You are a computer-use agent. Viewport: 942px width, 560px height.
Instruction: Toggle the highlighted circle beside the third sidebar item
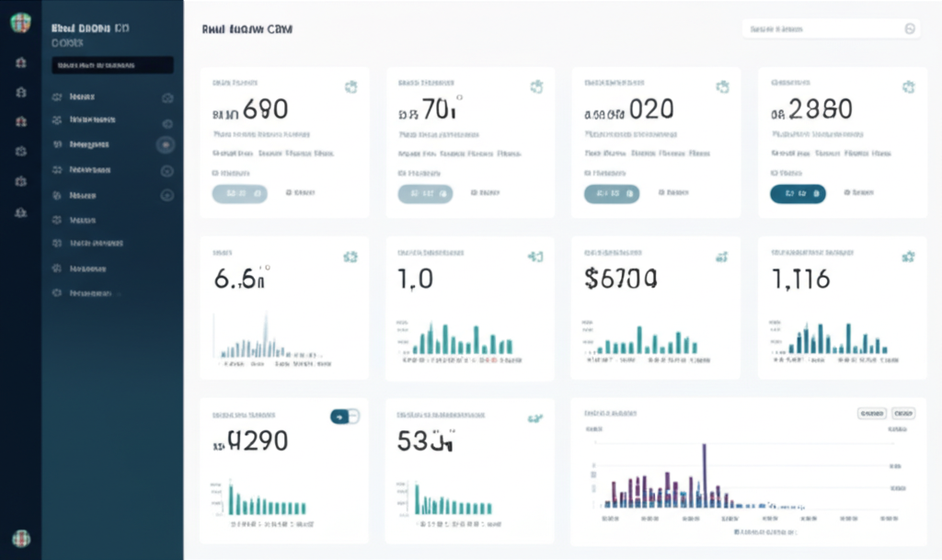click(x=167, y=144)
